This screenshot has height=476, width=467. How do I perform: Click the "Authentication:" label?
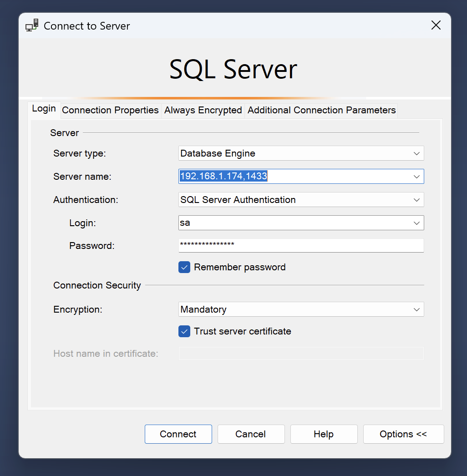click(x=86, y=200)
